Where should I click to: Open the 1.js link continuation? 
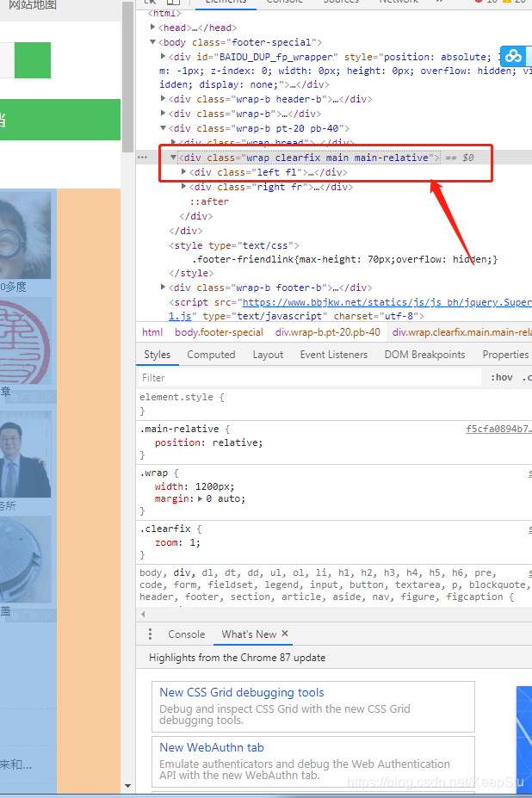(x=180, y=316)
